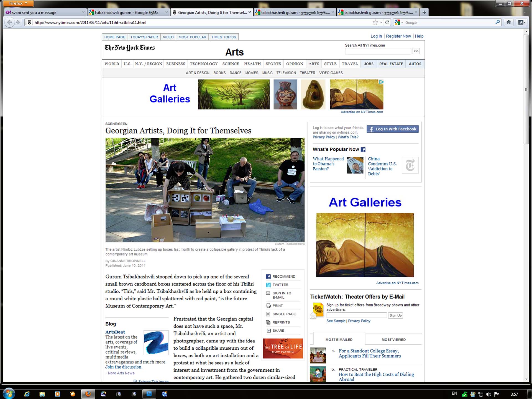532x399 pixels.
Task: Open the Times Topics navigation tab
Action: coord(224,37)
